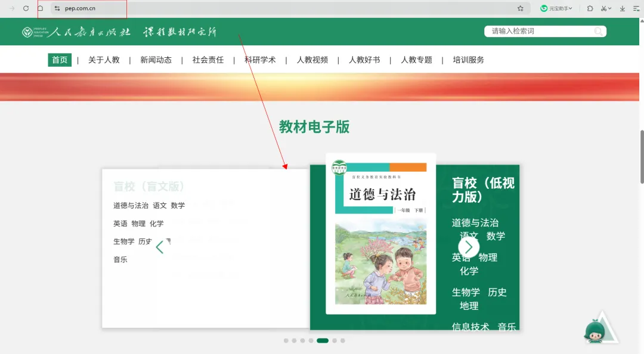Open the downloads icon

click(x=622, y=8)
